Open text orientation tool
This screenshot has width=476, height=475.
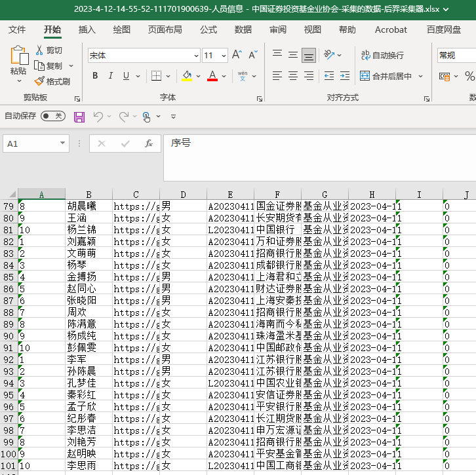click(x=329, y=55)
